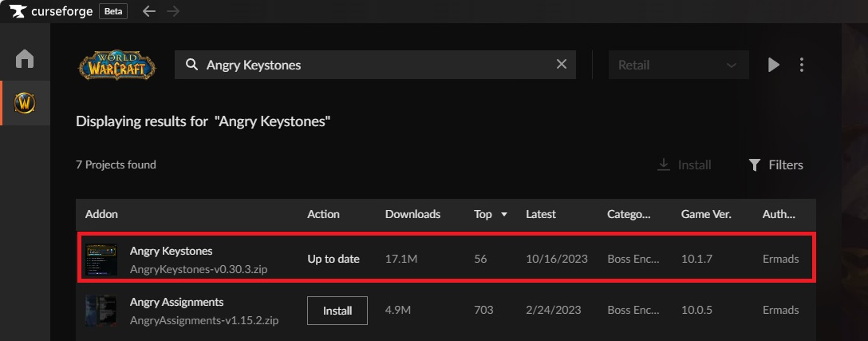Click the Angry Assignments addon name
The width and height of the screenshot is (868, 341).
click(176, 302)
